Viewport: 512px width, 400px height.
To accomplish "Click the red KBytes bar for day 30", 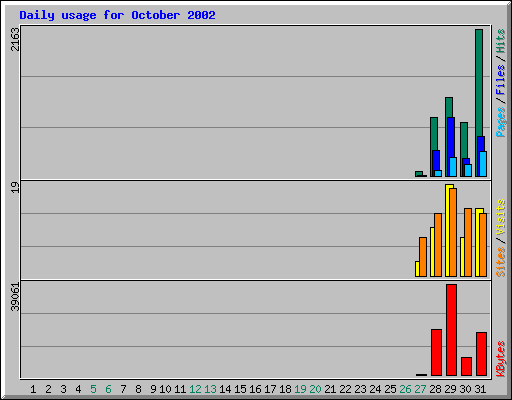I will click(466, 366).
